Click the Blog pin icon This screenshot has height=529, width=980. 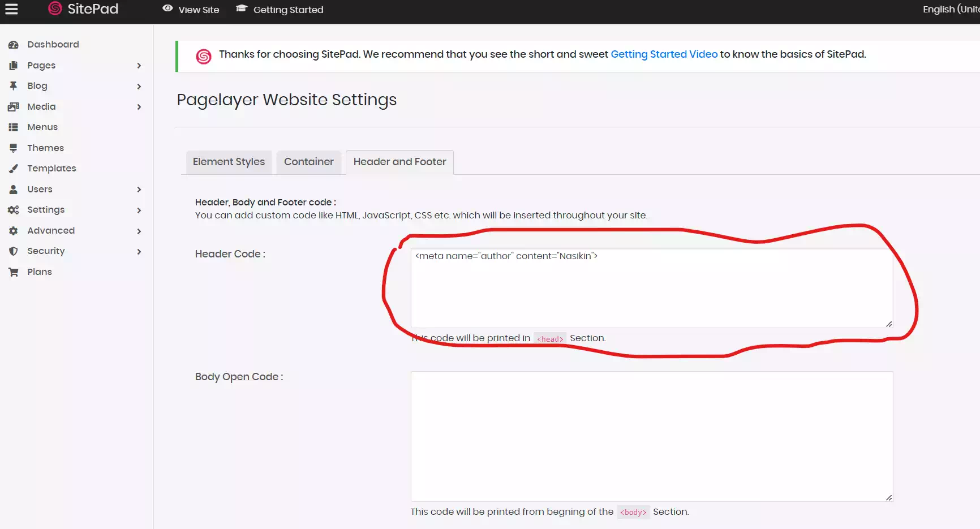[x=14, y=86]
